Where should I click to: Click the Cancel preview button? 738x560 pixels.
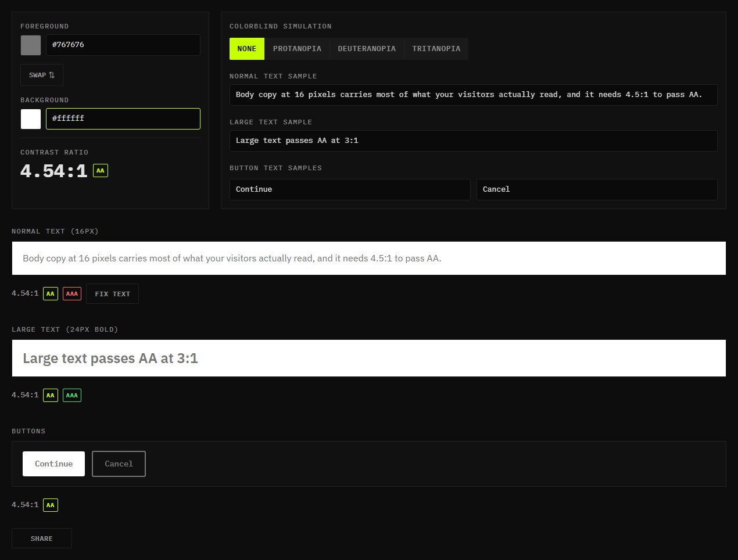tap(119, 464)
